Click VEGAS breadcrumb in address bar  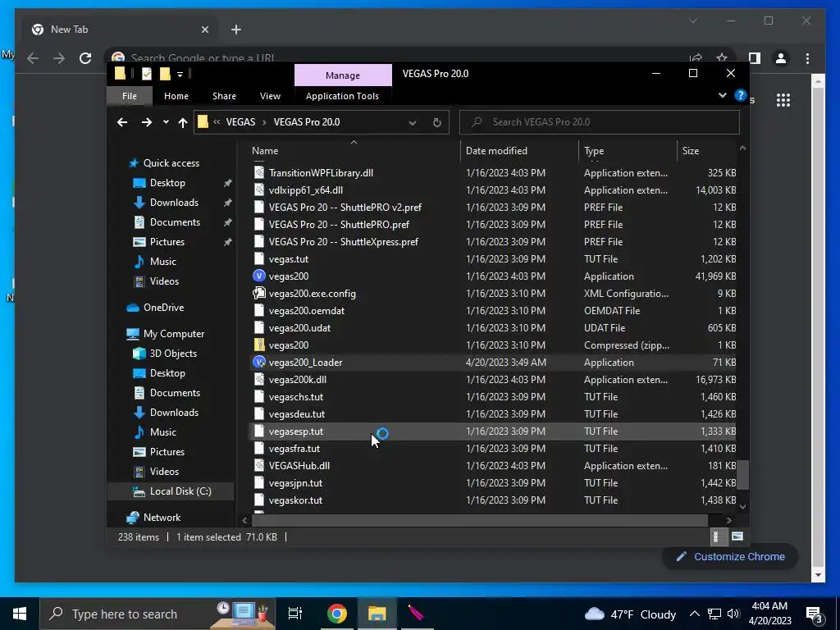coord(240,122)
